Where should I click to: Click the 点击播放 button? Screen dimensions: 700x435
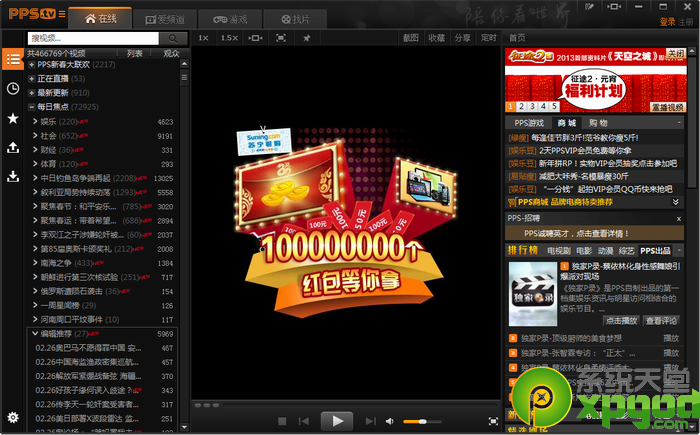pyautogui.click(x=621, y=321)
